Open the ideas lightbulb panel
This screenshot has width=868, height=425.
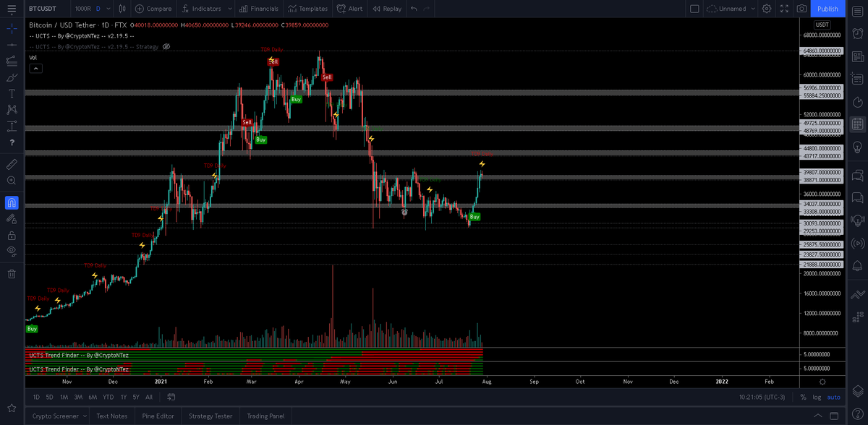coord(857,147)
